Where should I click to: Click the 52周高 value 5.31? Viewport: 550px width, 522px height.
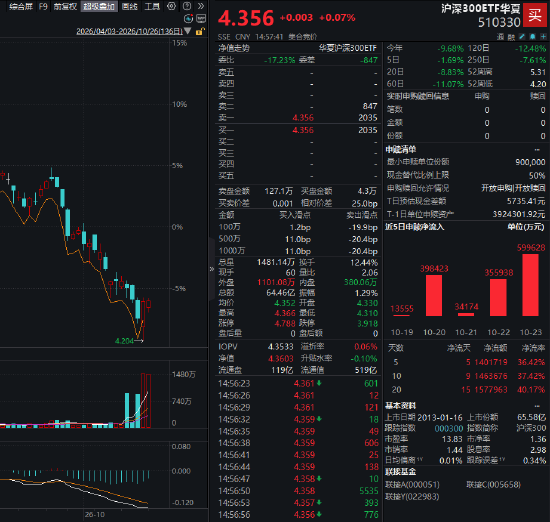coord(538,72)
